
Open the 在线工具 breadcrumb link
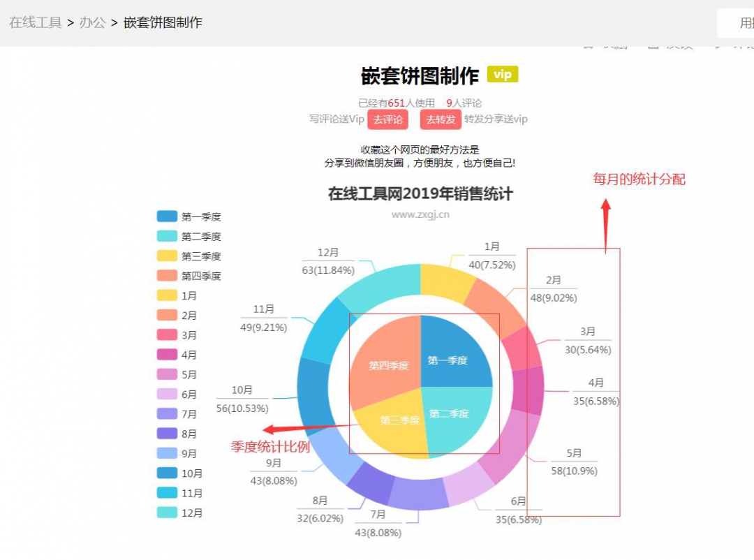click(36, 22)
